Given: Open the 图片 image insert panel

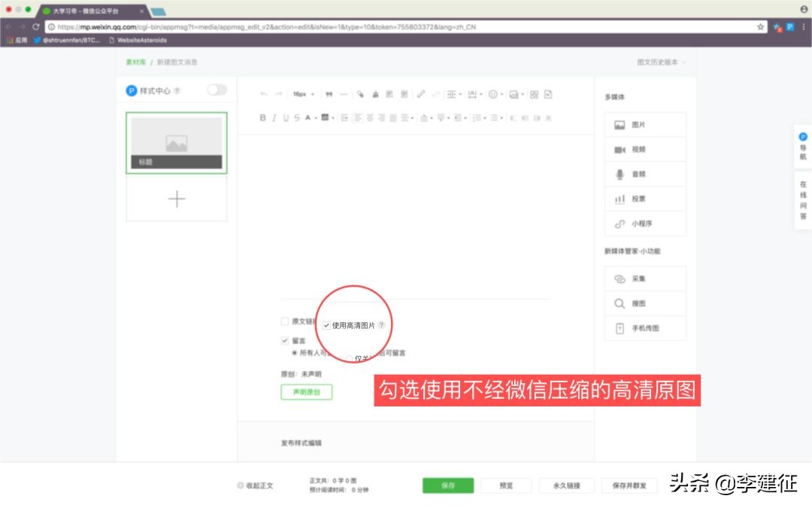Looking at the screenshot, I should point(644,124).
